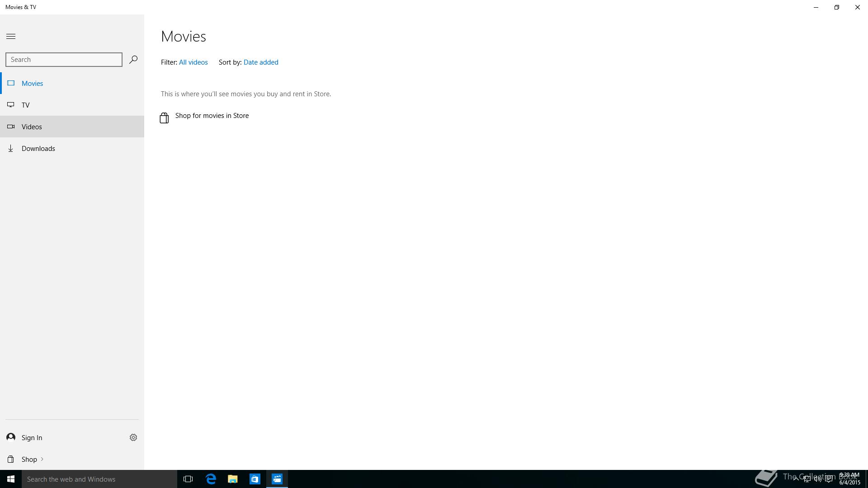Go to the Videos section
This screenshot has height=488, width=868.
(72, 127)
